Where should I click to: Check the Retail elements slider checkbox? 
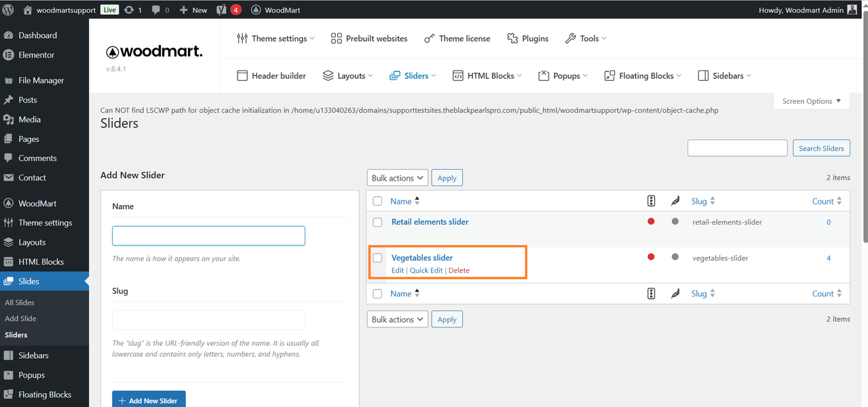377,222
